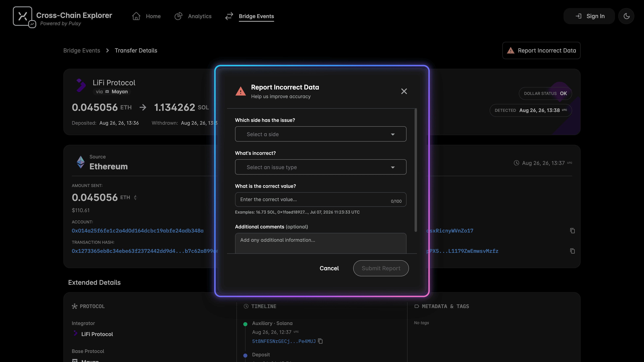Click the Additional comments text area
Image resolution: width=644 pixels, height=362 pixels.
(x=321, y=243)
